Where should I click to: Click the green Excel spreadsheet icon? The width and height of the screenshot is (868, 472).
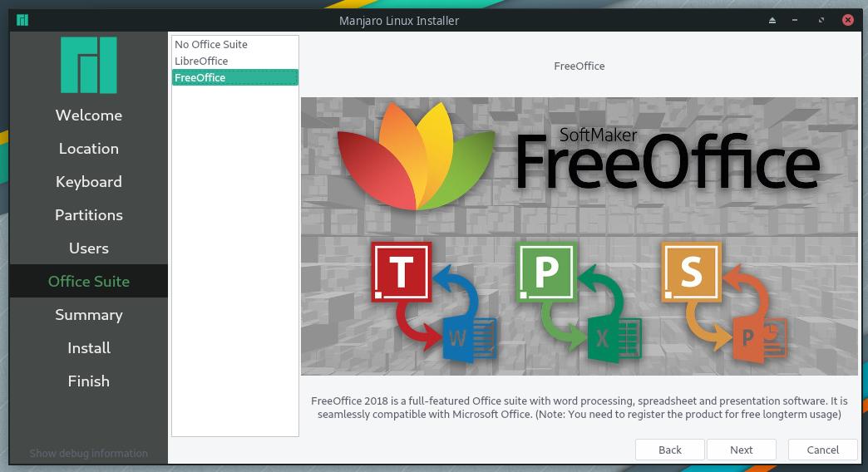tap(614, 339)
